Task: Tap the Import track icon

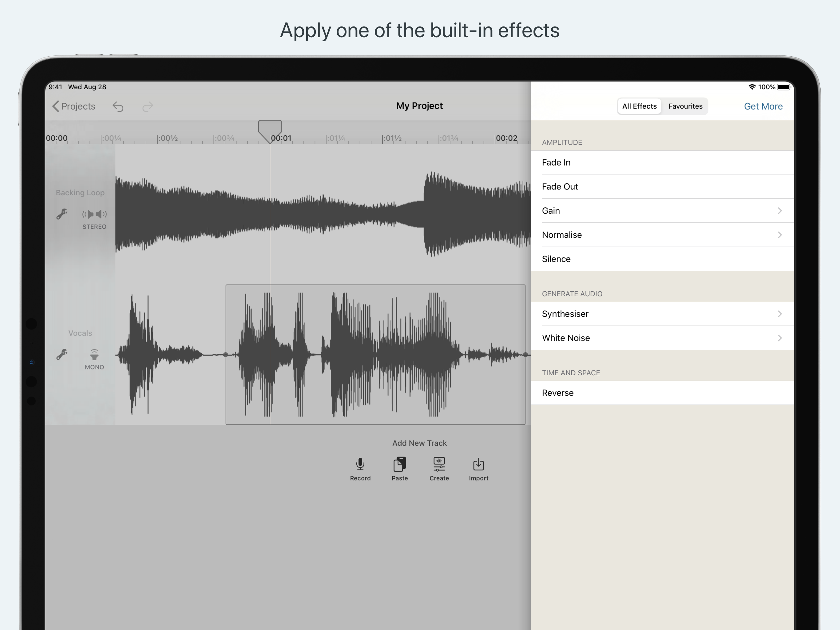Action: pyautogui.click(x=478, y=464)
